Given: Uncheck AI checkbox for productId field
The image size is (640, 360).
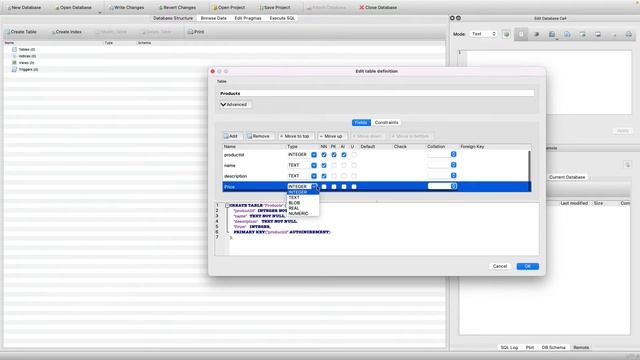Looking at the screenshot, I should pos(344,155).
